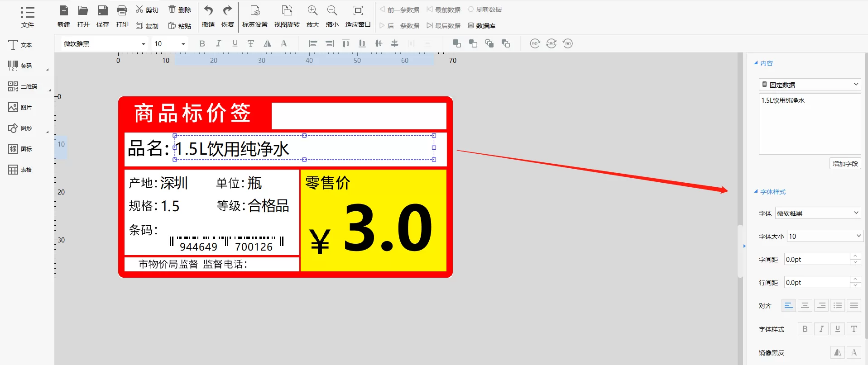
Task: Click the rotate 90 counterclockwise icon
Action: 568,43
